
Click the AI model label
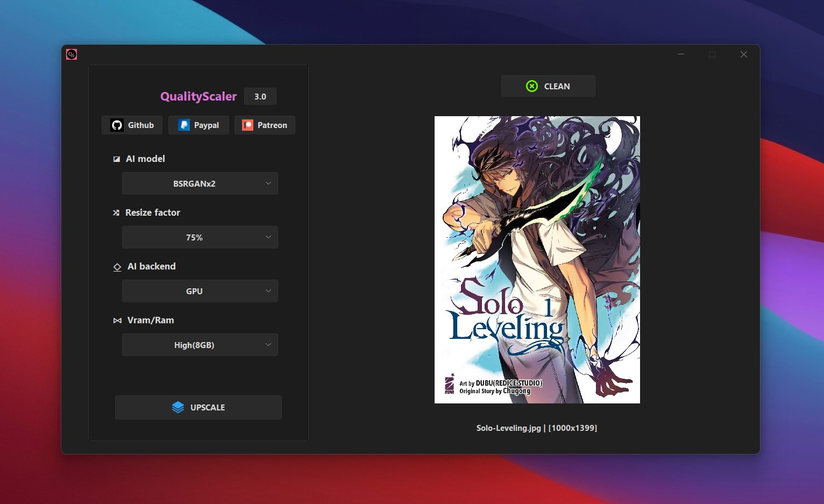click(145, 159)
